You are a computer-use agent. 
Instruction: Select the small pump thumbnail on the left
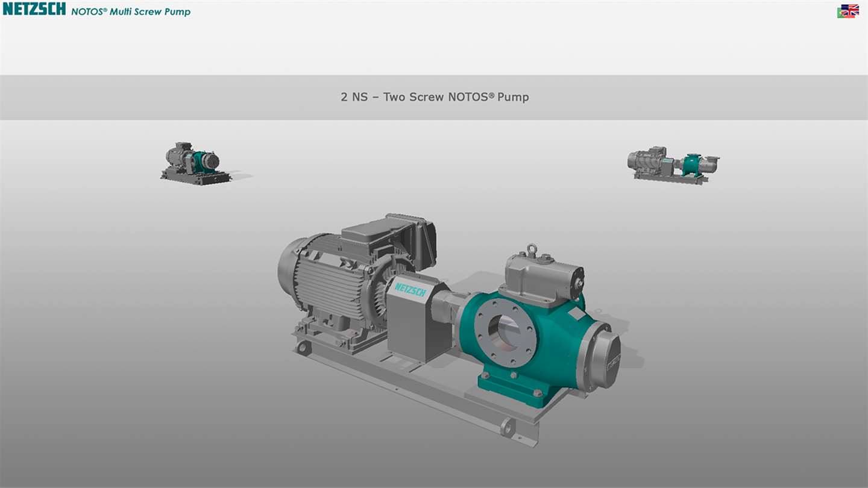196,163
